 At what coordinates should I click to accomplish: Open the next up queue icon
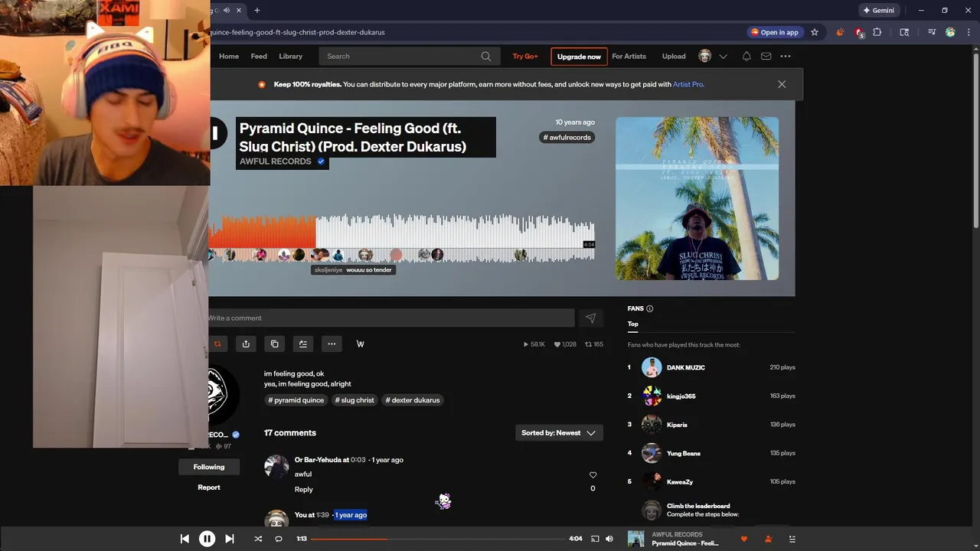(x=792, y=539)
